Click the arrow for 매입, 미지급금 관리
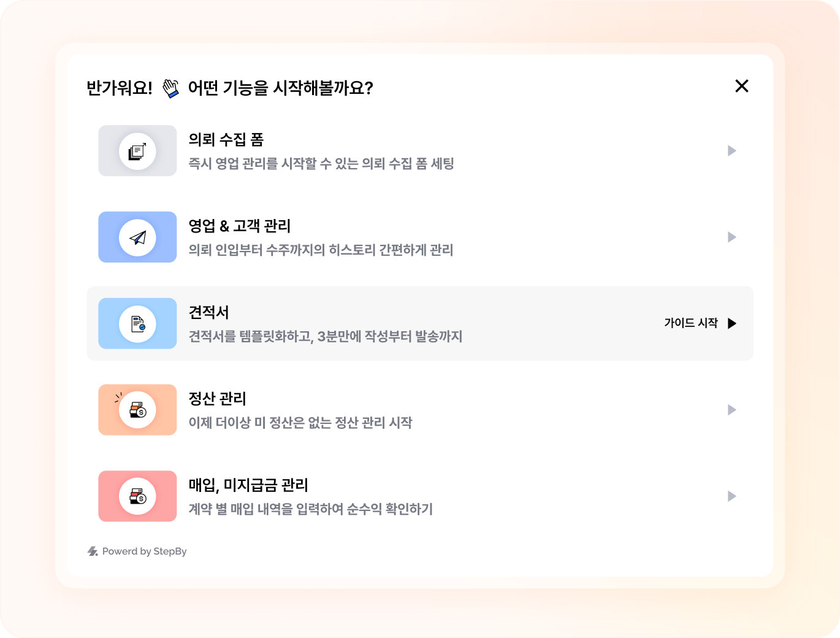Image resolution: width=840 pixels, height=638 pixels. coord(731,496)
